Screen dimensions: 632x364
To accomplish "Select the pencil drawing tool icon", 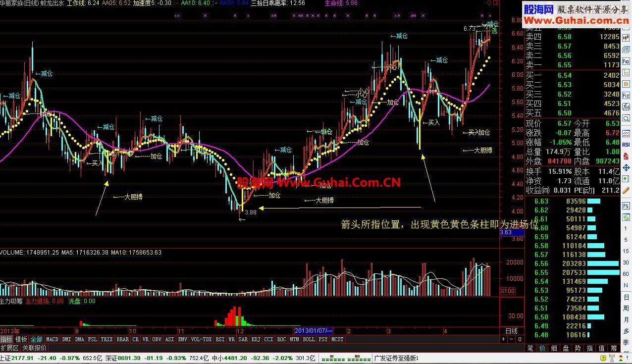I will [626, 190].
